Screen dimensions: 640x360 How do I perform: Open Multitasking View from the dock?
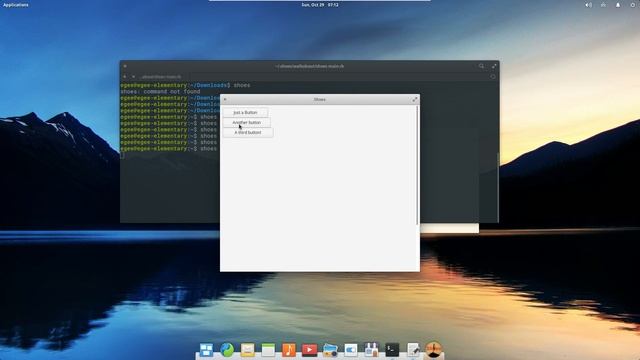tap(206, 350)
